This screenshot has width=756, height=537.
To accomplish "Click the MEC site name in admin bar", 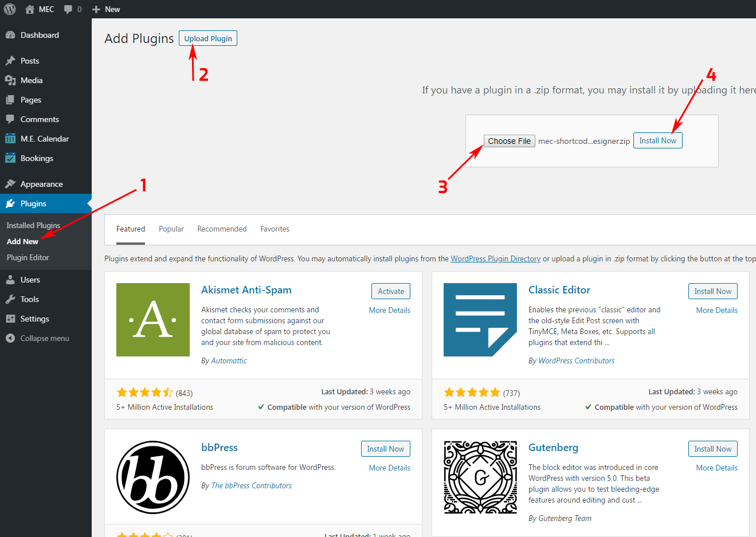I will click(46, 9).
